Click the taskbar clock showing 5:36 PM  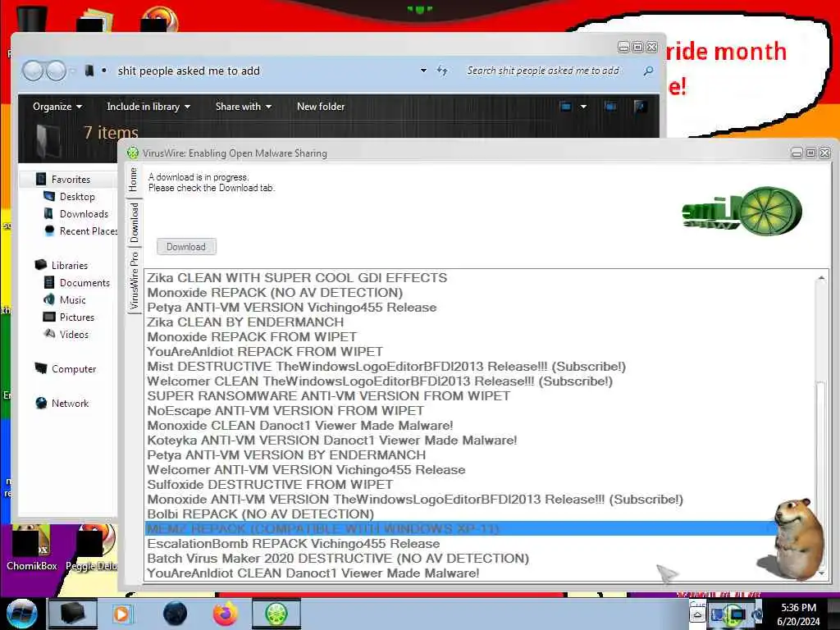click(798, 614)
